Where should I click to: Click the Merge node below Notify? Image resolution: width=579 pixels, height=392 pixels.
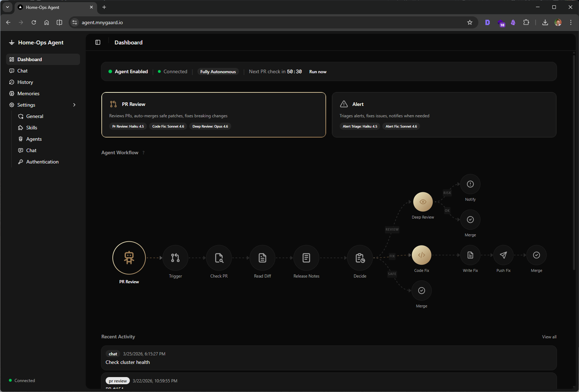point(470,220)
